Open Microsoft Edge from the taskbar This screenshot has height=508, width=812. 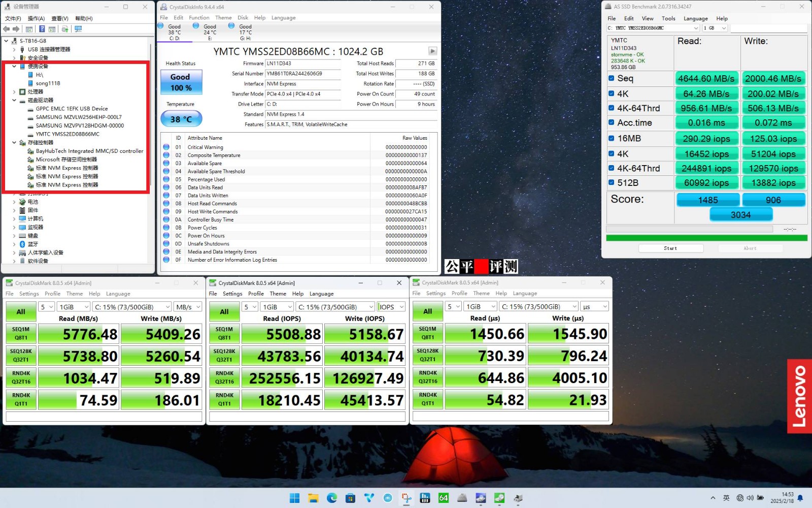tap(332, 498)
